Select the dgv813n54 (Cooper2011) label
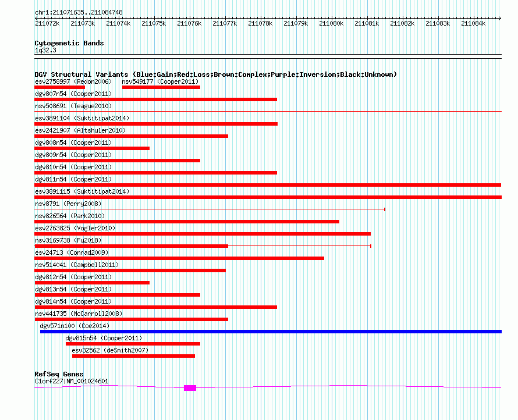518x420 pixels. tap(73, 289)
